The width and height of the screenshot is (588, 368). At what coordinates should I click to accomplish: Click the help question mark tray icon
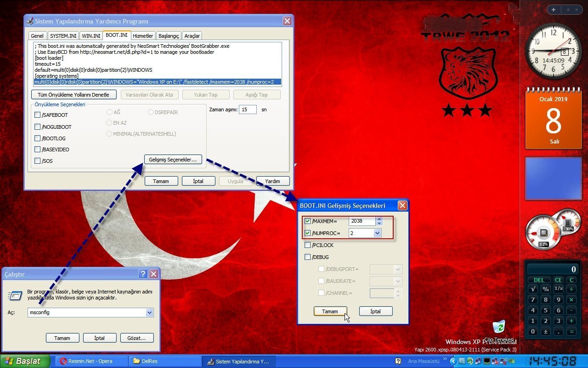coord(398,361)
